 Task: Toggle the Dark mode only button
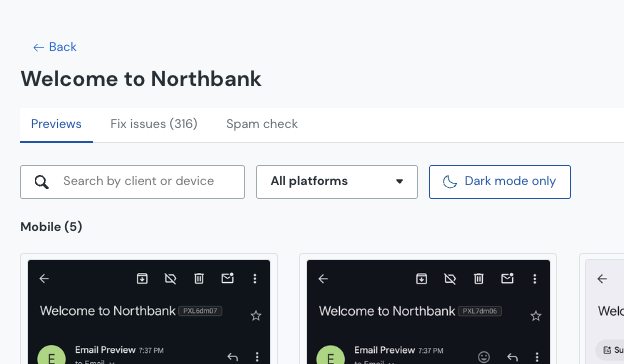click(500, 182)
